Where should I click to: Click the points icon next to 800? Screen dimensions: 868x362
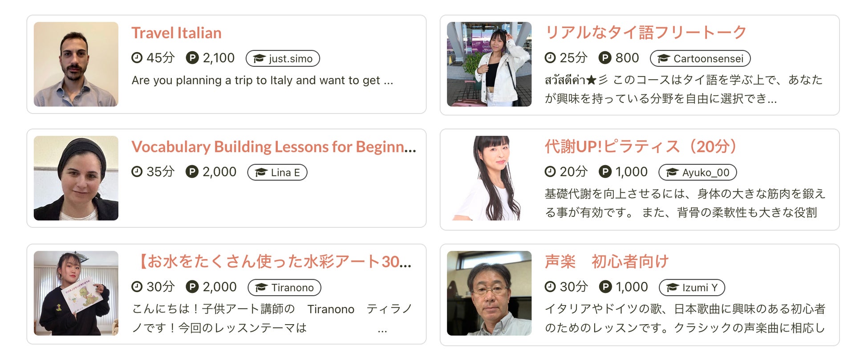[x=605, y=58]
